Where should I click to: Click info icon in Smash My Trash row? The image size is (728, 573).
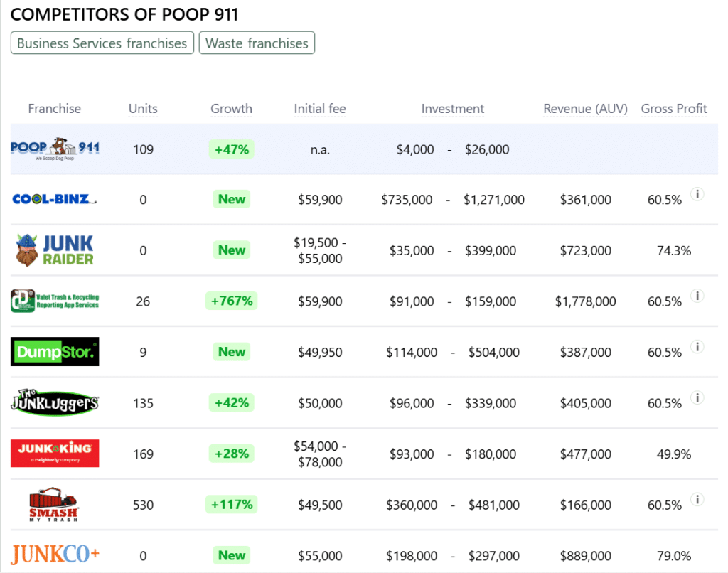click(x=697, y=499)
